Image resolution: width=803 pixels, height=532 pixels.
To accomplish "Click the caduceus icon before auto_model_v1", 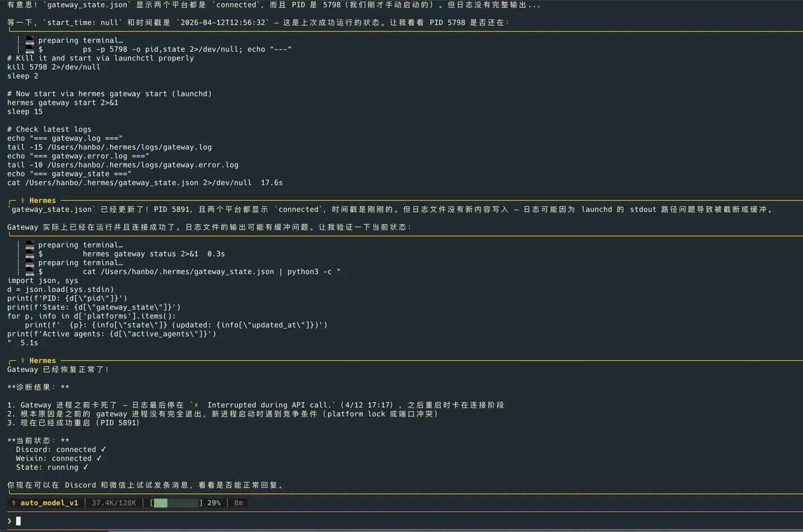I will pos(14,503).
